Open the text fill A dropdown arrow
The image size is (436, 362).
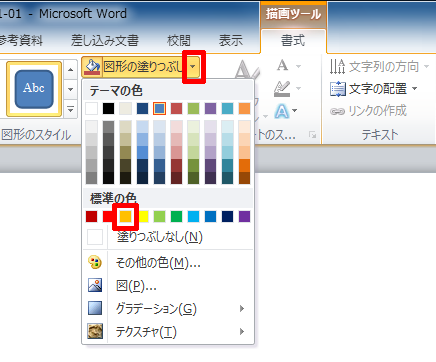pyautogui.click(x=298, y=66)
